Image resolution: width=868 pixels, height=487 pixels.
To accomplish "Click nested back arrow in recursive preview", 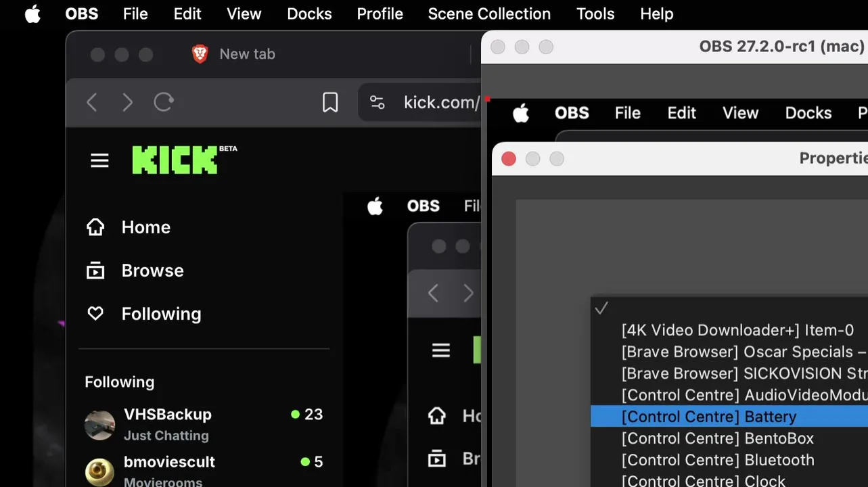I will pos(434,293).
